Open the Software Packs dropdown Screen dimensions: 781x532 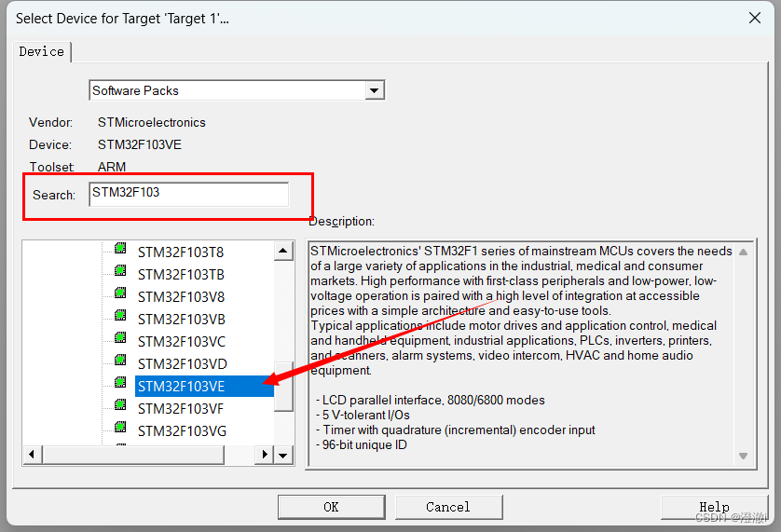click(x=374, y=90)
